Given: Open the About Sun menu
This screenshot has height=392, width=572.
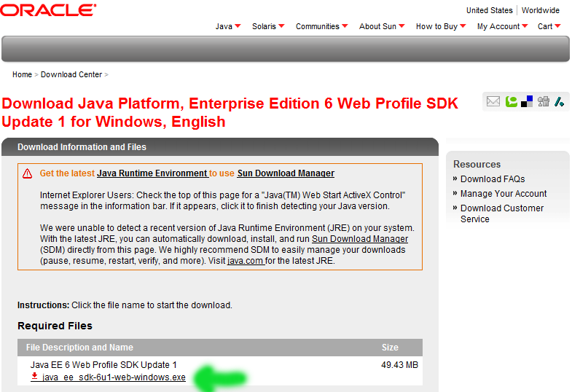Looking at the screenshot, I should click(377, 26).
